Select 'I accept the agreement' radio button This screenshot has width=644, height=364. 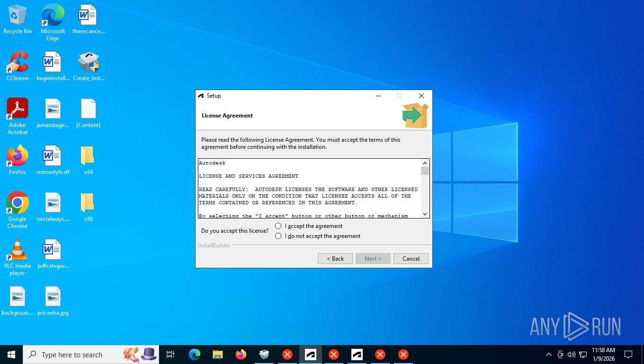(278, 226)
